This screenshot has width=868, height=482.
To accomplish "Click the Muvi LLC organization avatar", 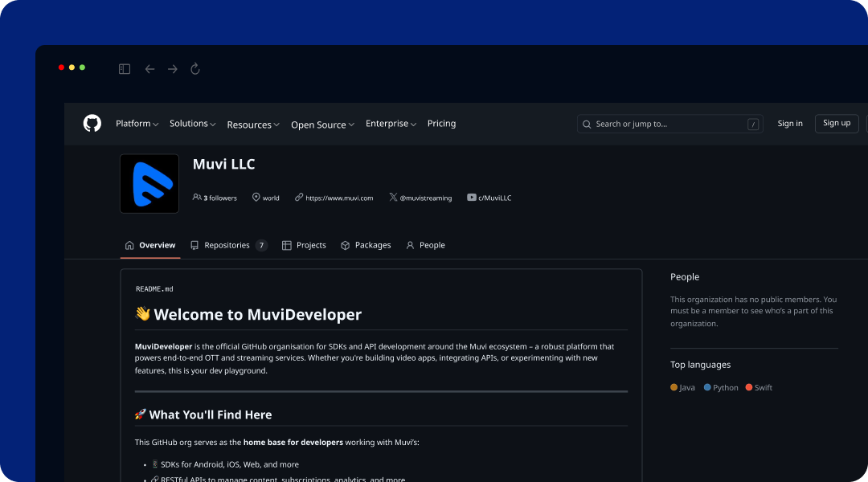I will point(149,183).
